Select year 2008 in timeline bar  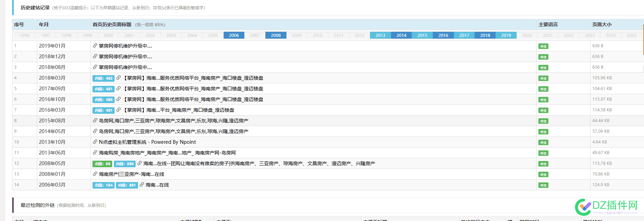pos(276,35)
